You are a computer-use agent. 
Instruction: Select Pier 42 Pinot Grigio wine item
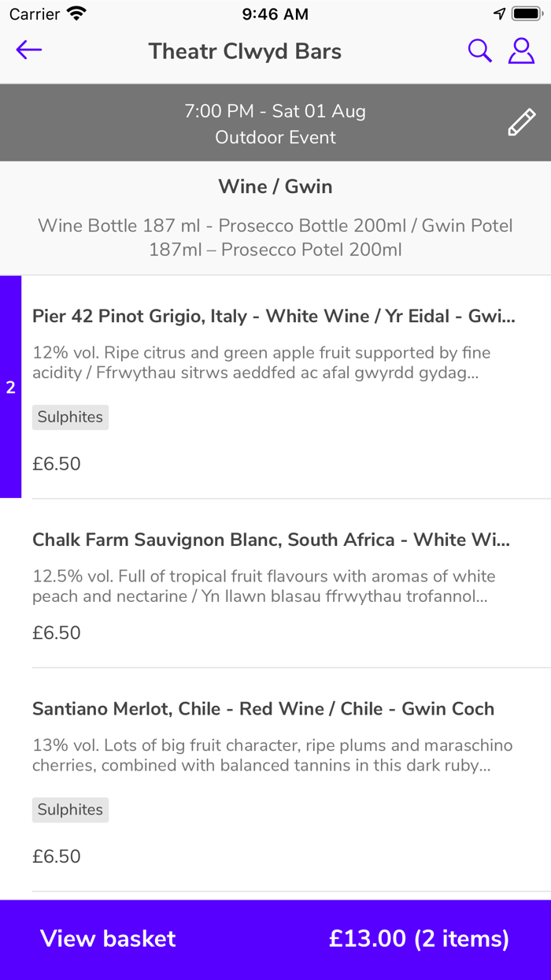tap(273, 317)
